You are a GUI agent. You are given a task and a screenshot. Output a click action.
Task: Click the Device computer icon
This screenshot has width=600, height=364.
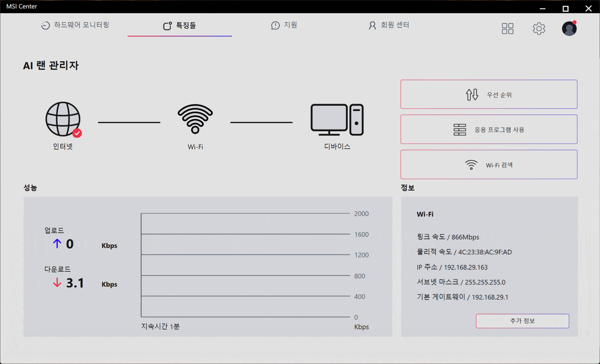[337, 120]
